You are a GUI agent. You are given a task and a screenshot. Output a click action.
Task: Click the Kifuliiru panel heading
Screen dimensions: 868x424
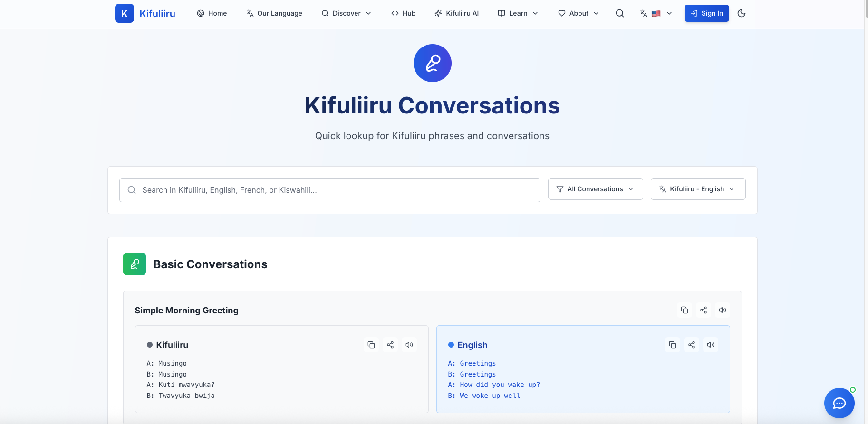[172, 345]
